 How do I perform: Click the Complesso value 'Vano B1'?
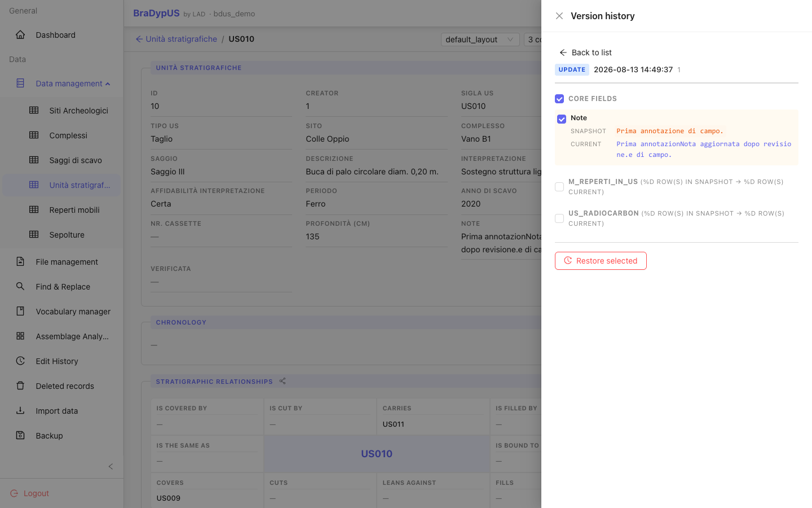(x=476, y=139)
